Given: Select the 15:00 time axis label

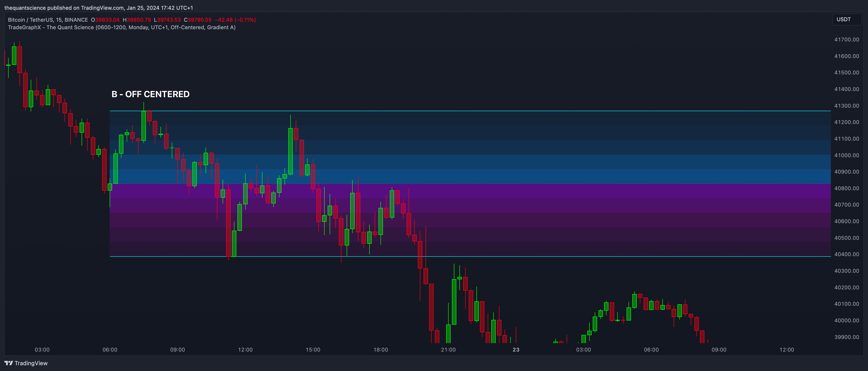Looking at the screenshot, I should [313, 350].
